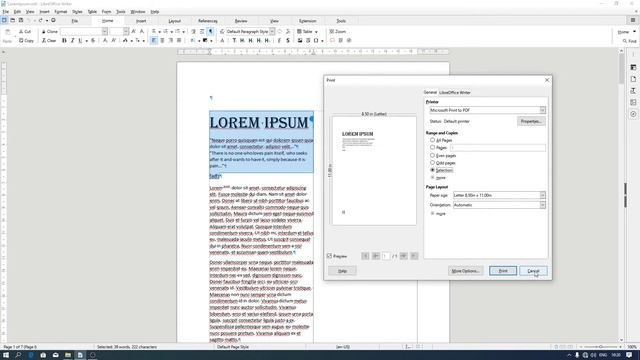
Task: Select the Odd pages radio button
Action: 432,162
